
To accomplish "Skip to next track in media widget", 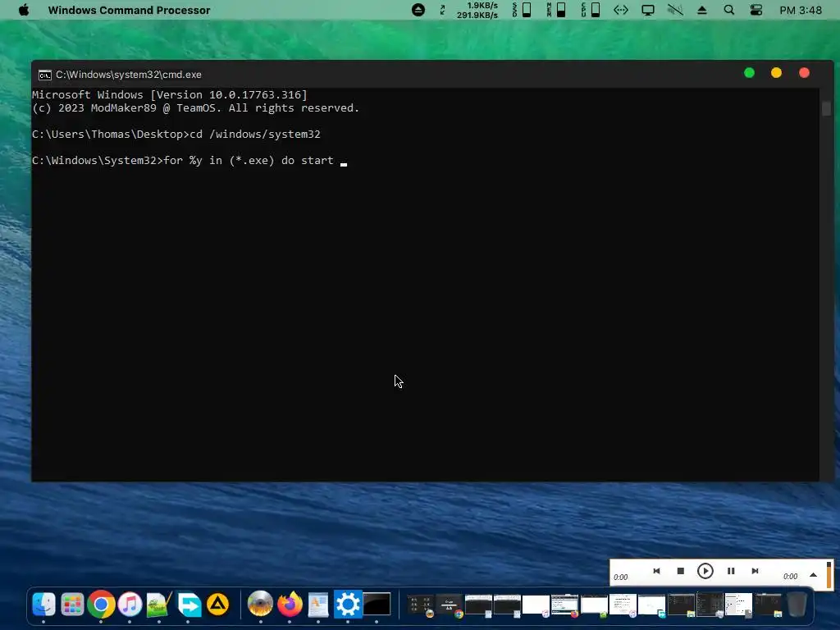I will click(755, 571).
